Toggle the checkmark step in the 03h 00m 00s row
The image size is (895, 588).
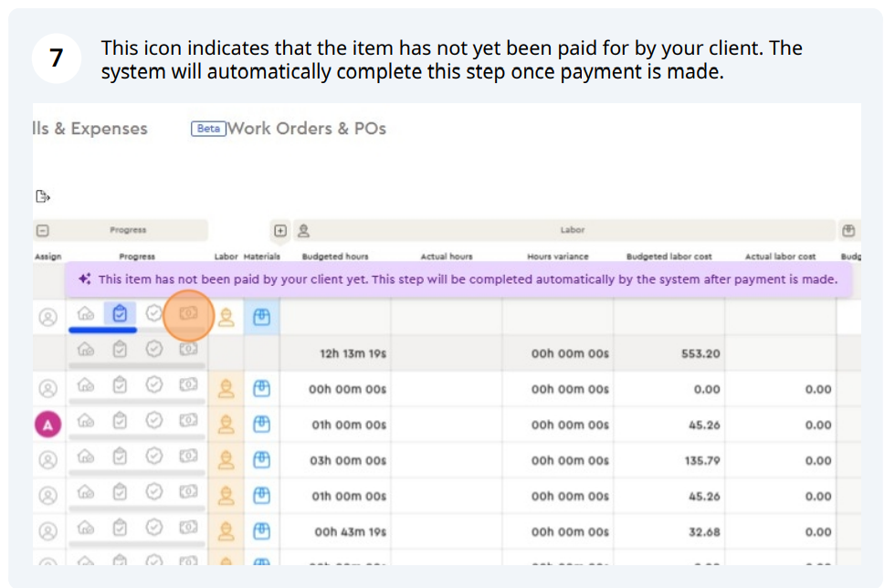(154, 458)
